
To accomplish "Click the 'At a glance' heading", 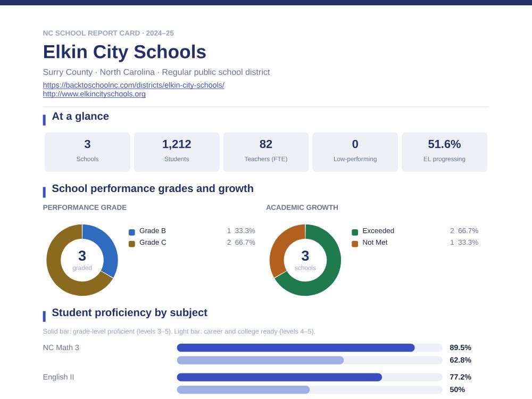I will pos(80,117).
